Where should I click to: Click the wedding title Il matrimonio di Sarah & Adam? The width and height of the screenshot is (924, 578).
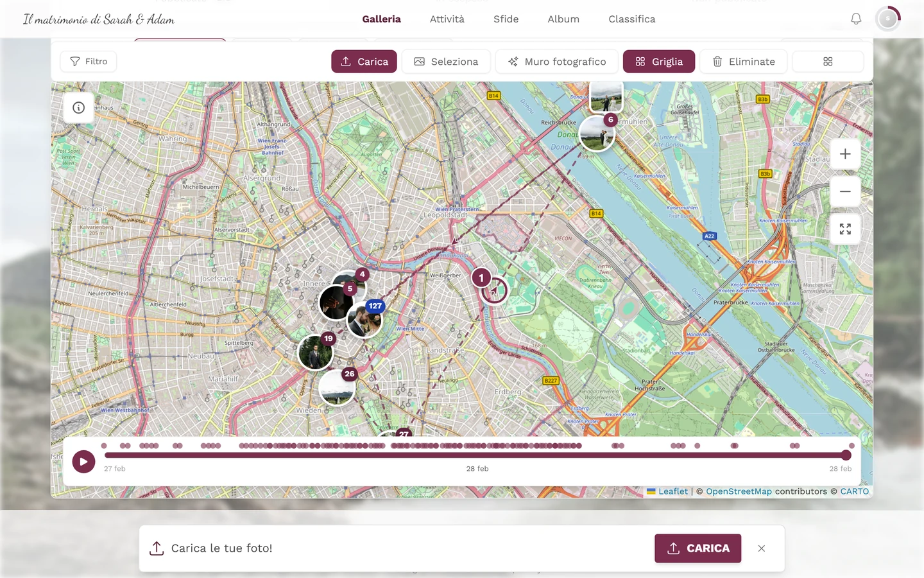pos(99,19)
